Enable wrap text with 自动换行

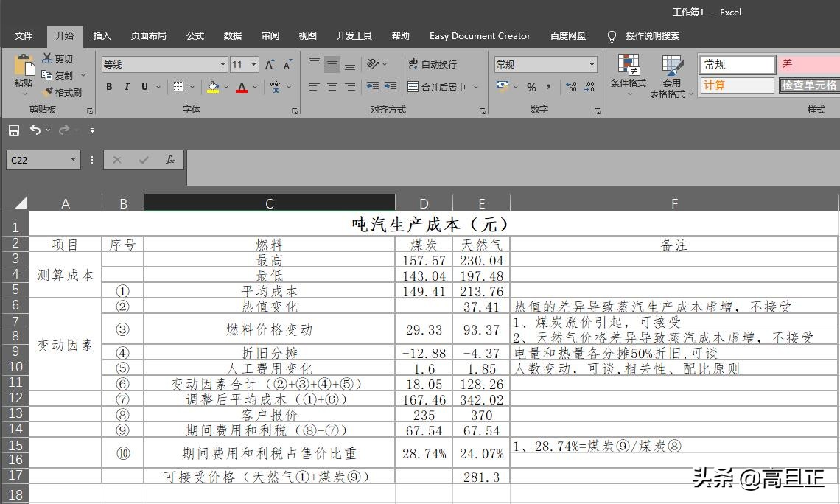(433, 64)
